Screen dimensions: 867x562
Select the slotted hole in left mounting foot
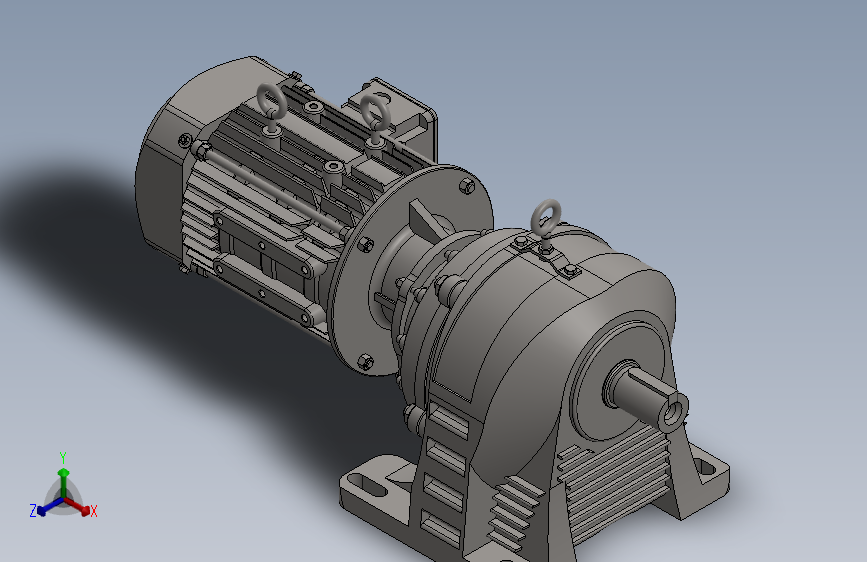click(368, 485)
